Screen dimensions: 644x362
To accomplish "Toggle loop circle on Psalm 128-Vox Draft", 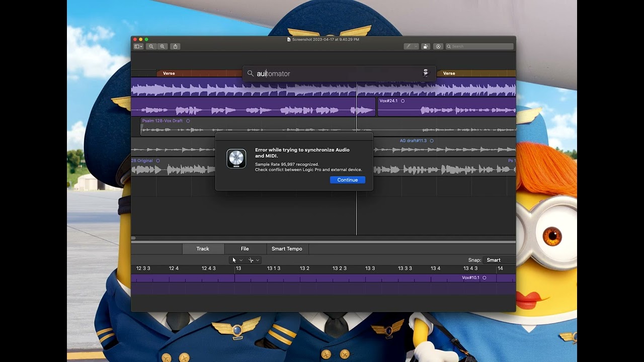I will pos(188,121).
